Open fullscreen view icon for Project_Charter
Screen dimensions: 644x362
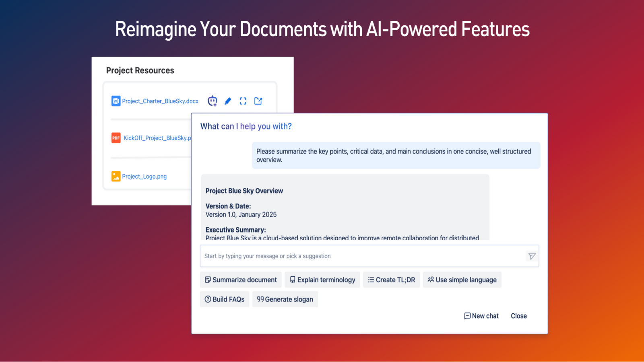[243, 101]
